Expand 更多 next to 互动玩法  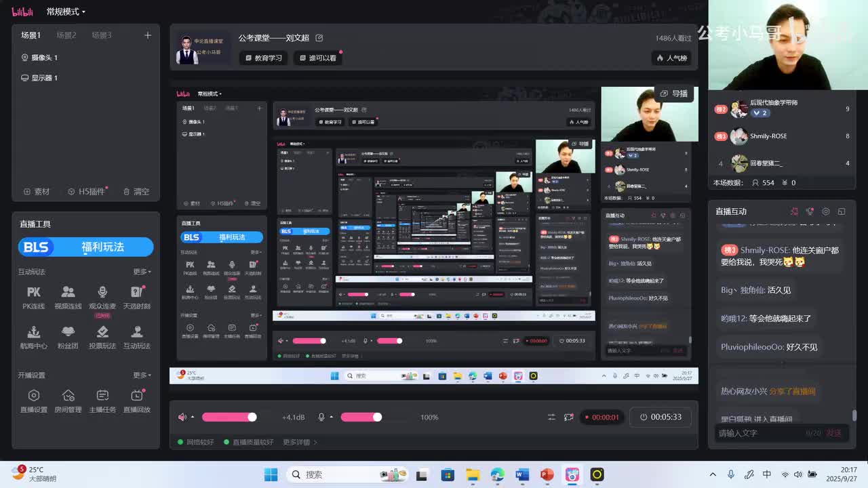point(142,272)
